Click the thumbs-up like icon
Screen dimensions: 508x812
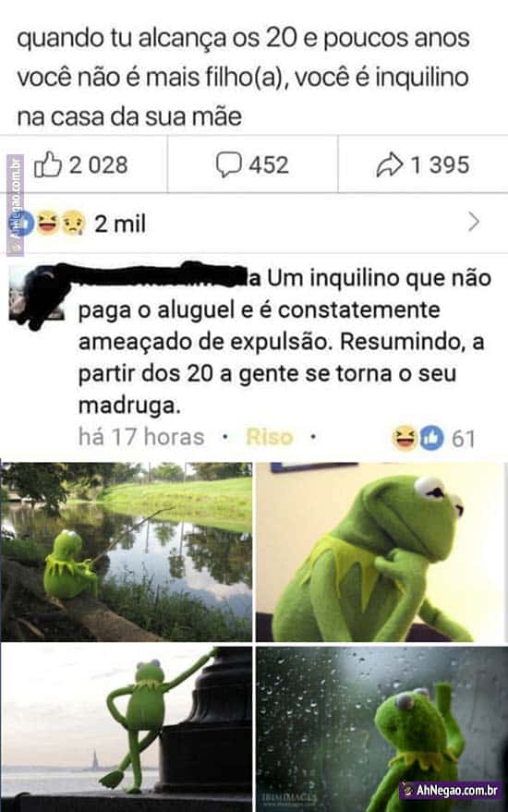point(48,164)
